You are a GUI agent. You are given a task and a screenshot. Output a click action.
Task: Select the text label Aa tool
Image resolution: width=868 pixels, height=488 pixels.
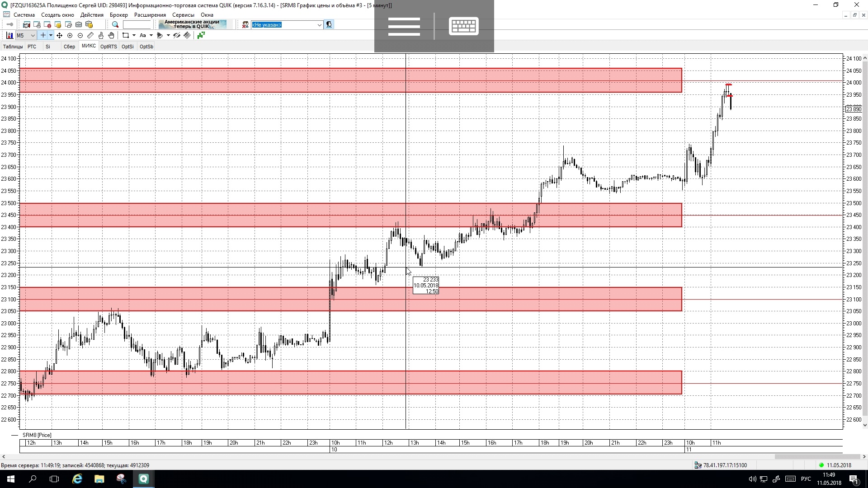(x=143, y=35)
